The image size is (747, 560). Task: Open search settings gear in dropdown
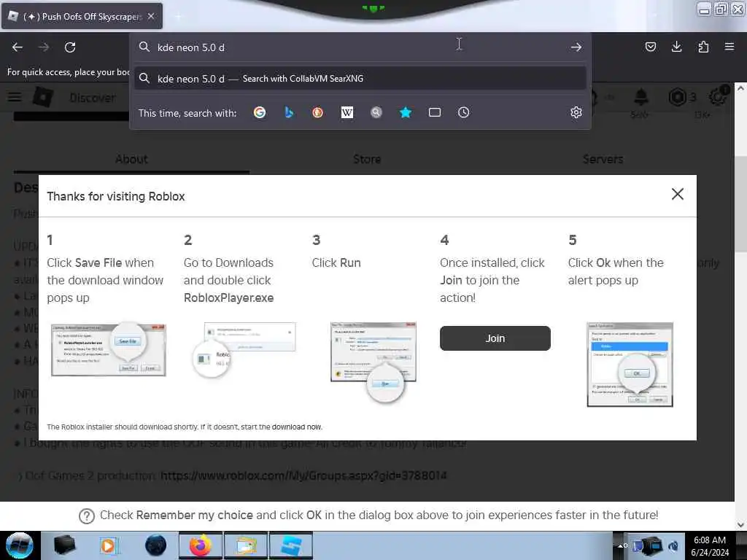click(x=576, y=112)
